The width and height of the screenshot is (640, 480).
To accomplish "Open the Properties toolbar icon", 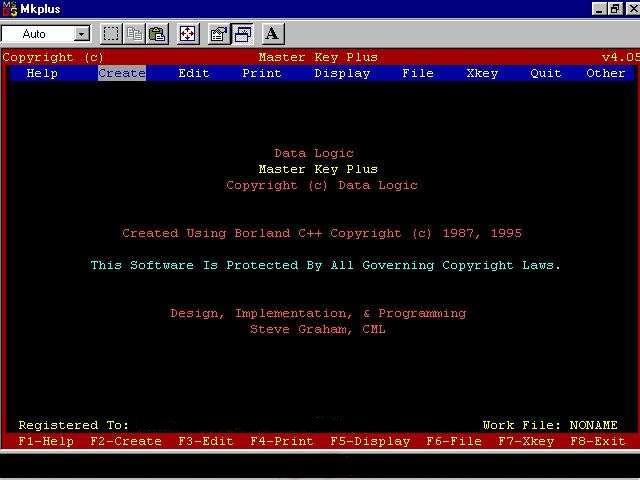I will [x=219, y=34].
